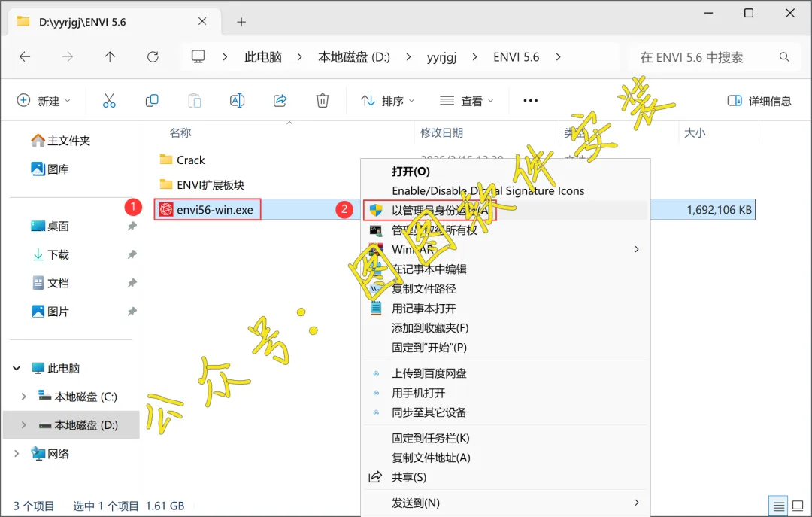The height and width of the screenshot is (517, 812).
Task: Open the three-dot See more menu
Action: [x=530, y=101]
